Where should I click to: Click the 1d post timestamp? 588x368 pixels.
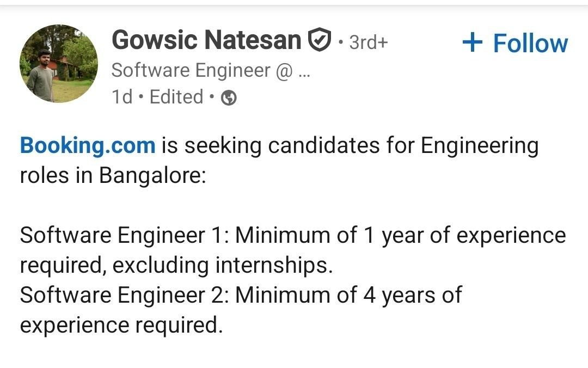point(121,97)
